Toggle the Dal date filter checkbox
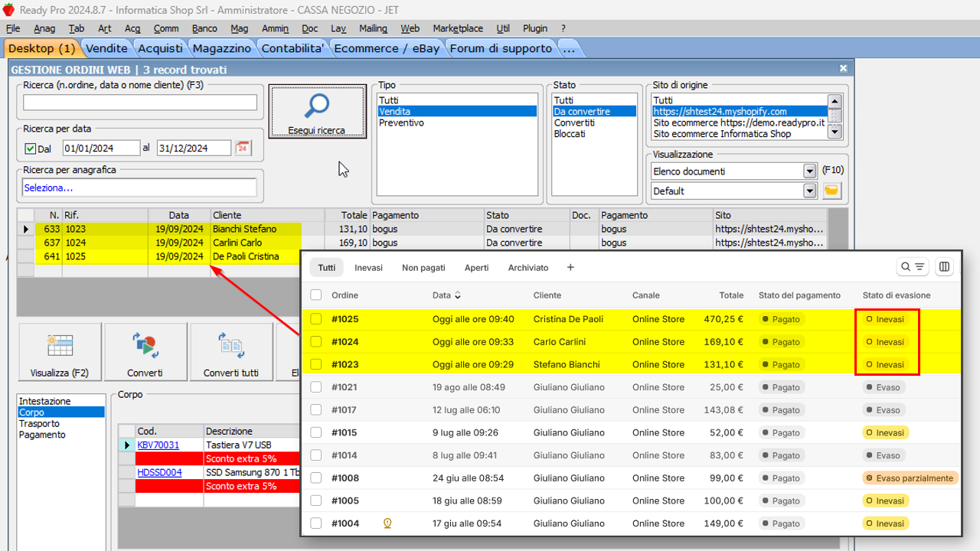Viewport: 980px width, 551px height. point(31,148)
